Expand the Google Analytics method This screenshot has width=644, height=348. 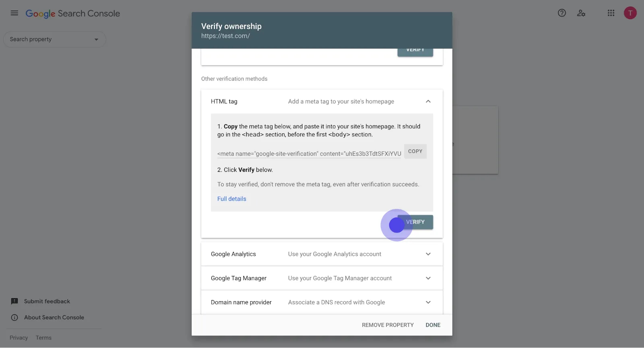coord(428,254)
